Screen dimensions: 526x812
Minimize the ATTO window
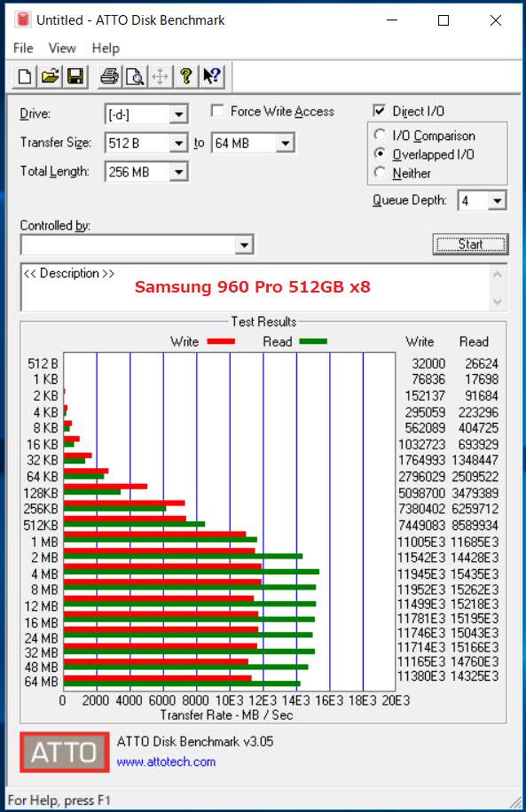(x=392, y=20)
